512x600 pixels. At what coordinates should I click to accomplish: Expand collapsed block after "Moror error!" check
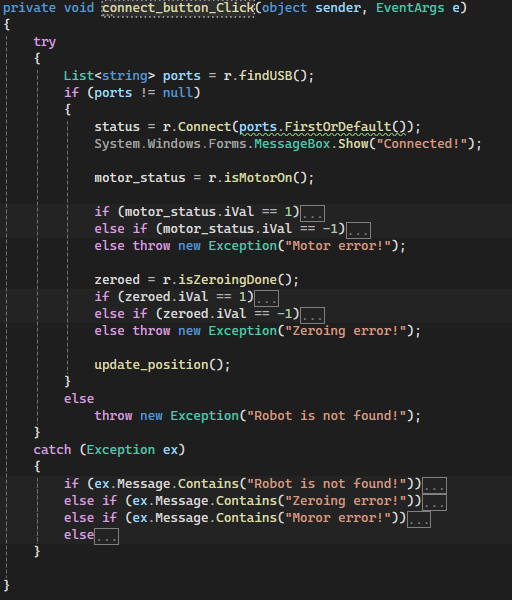[x=419, y=520]
